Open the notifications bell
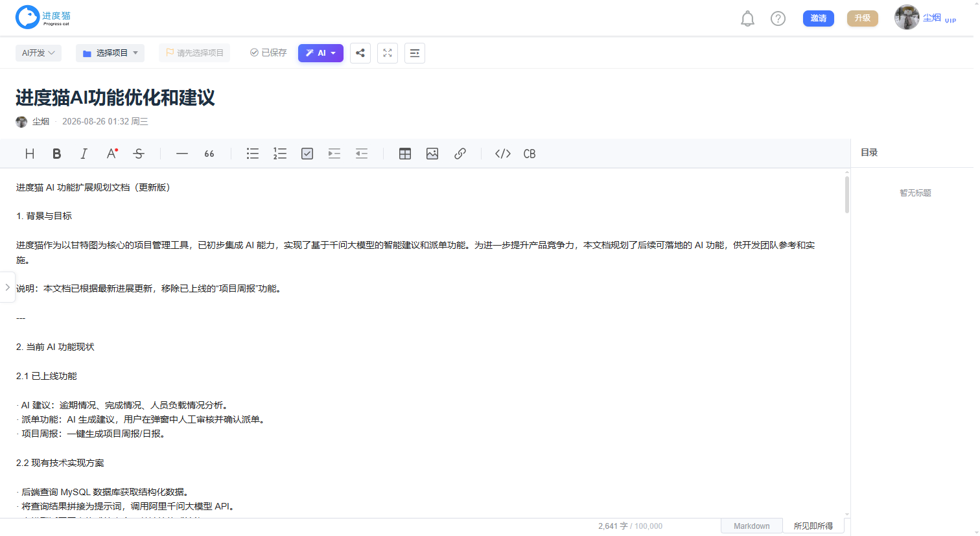Image resolution: width=980 pixels, height=536 pixels. [x=748, y=19]
